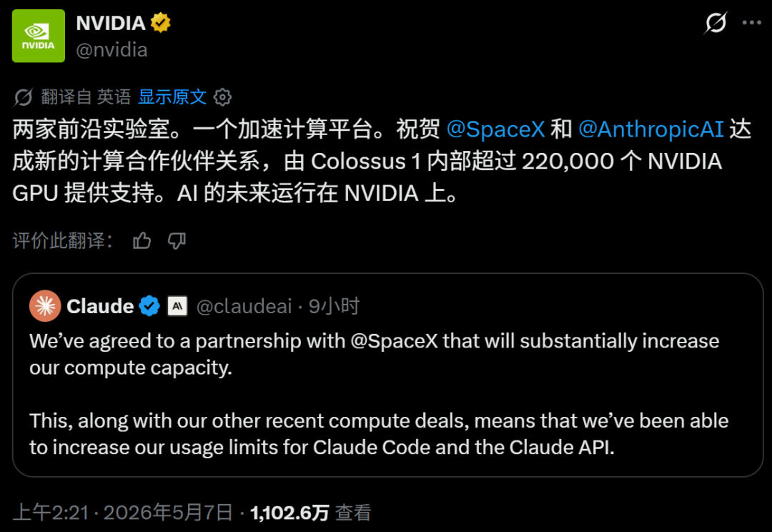The image size is (772, 532).
Task: Open the quoted Claude post text
Action: point(379,394)
